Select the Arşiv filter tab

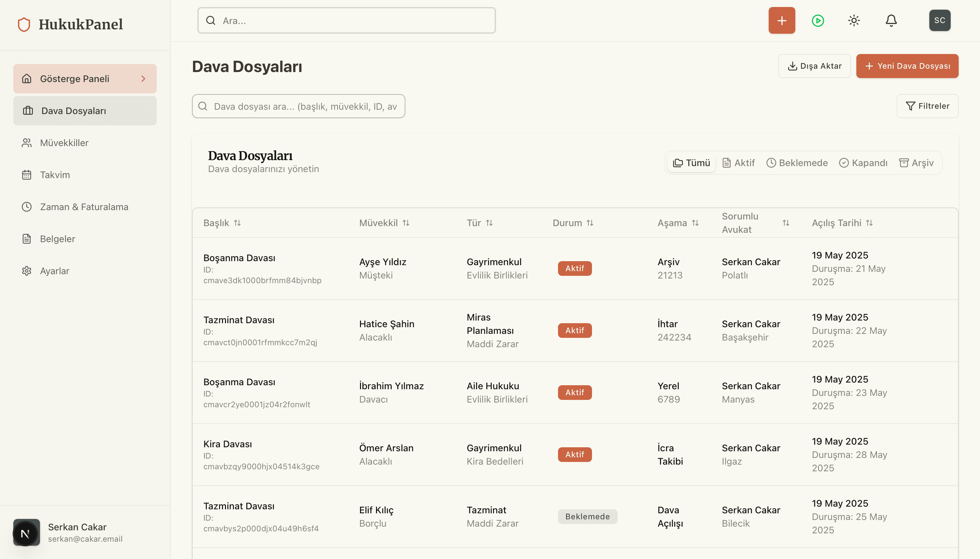tap(916, 163)
